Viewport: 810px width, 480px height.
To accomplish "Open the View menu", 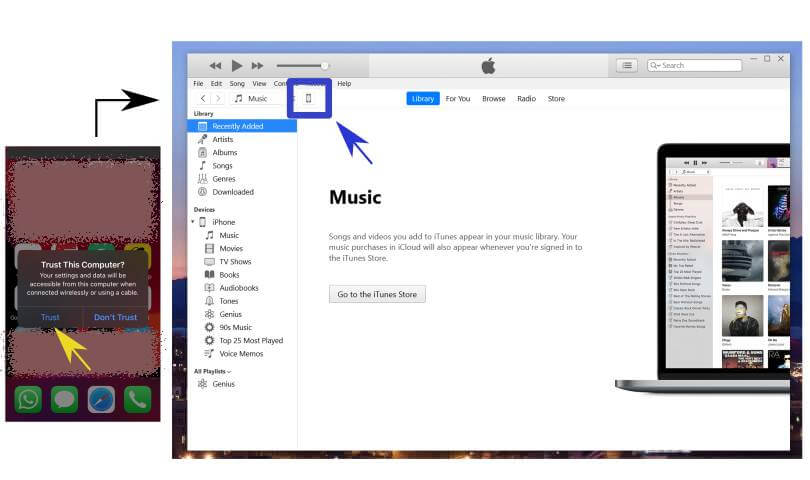I will click(259, 83).
